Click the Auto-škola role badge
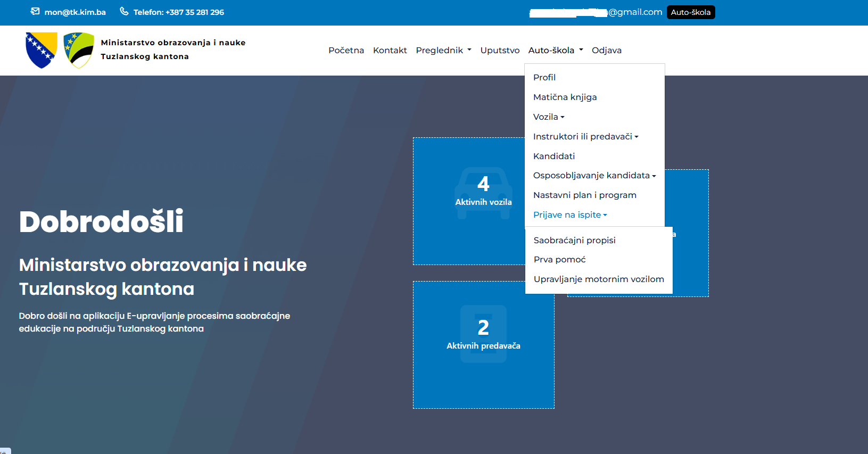Screen dimensions: 868x454 (691, 12)
